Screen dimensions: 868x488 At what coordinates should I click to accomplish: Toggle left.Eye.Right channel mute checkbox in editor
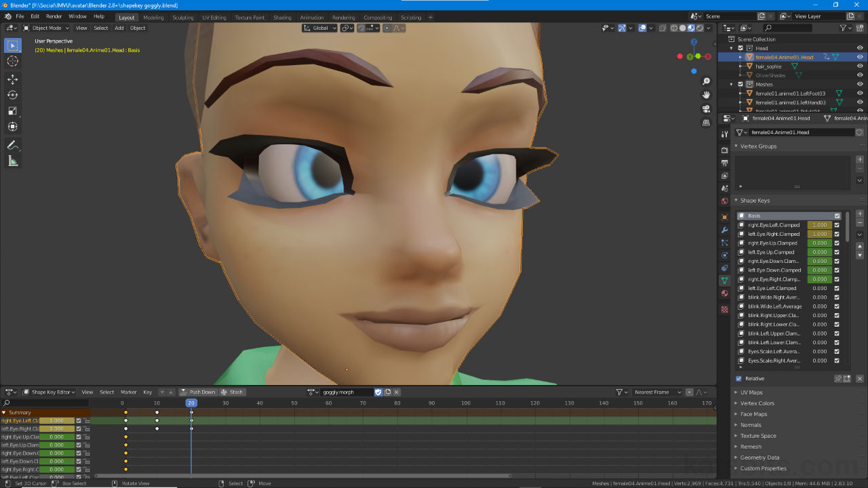coord(79,429)
